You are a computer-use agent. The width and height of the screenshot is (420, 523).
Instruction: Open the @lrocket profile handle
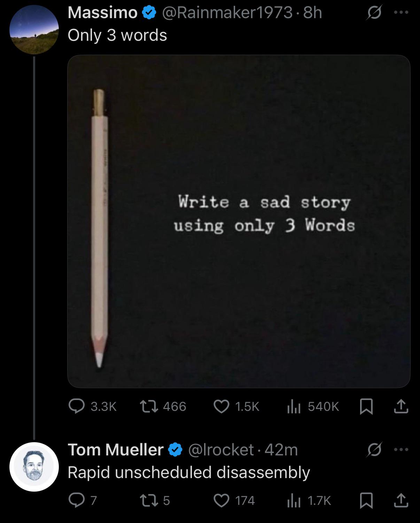pos(221,450)
